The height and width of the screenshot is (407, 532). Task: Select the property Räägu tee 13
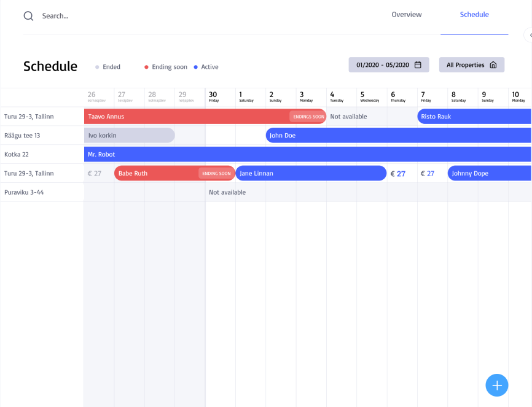(21, 135)
